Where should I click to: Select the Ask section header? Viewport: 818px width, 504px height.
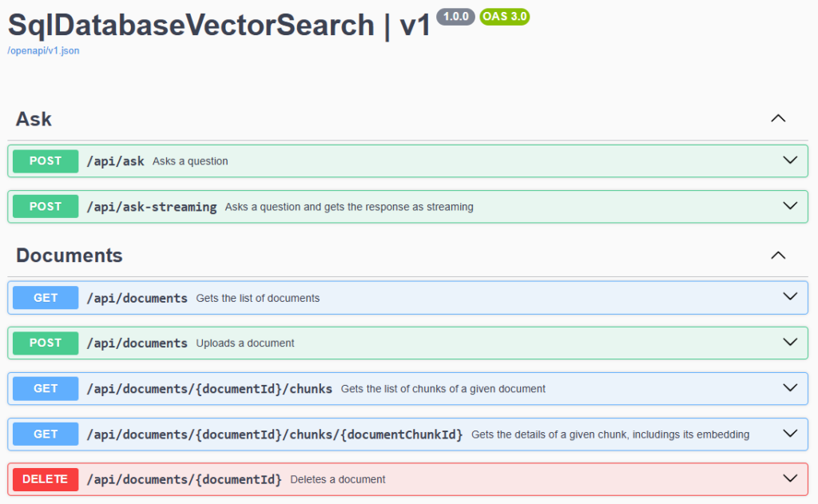(x=33, y=118)
